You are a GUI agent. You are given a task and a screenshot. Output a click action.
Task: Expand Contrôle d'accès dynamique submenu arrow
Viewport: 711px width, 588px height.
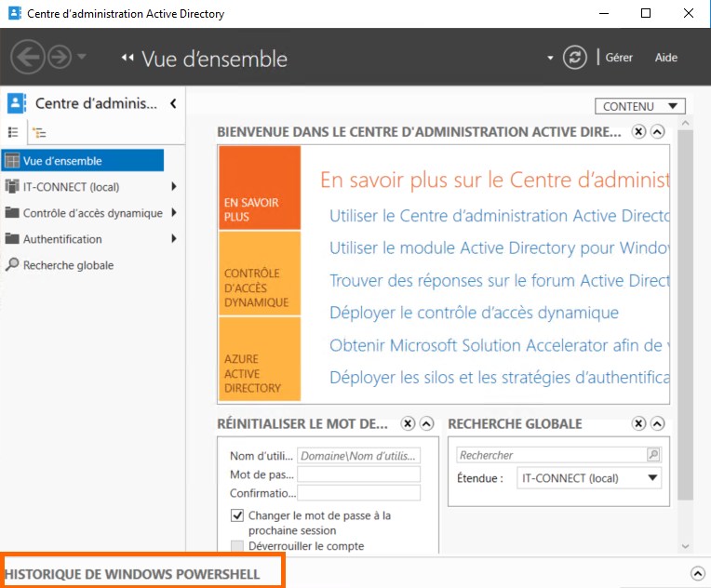click(x=174, y=212)
